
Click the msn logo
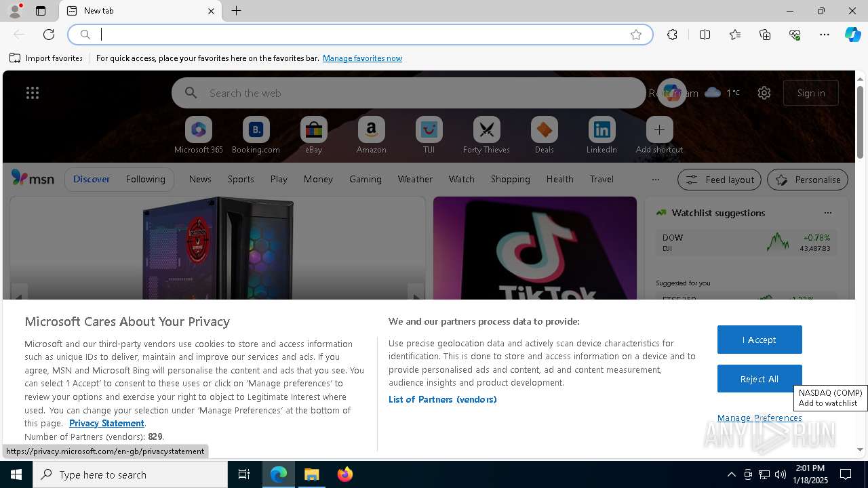(x=33, y=178)
